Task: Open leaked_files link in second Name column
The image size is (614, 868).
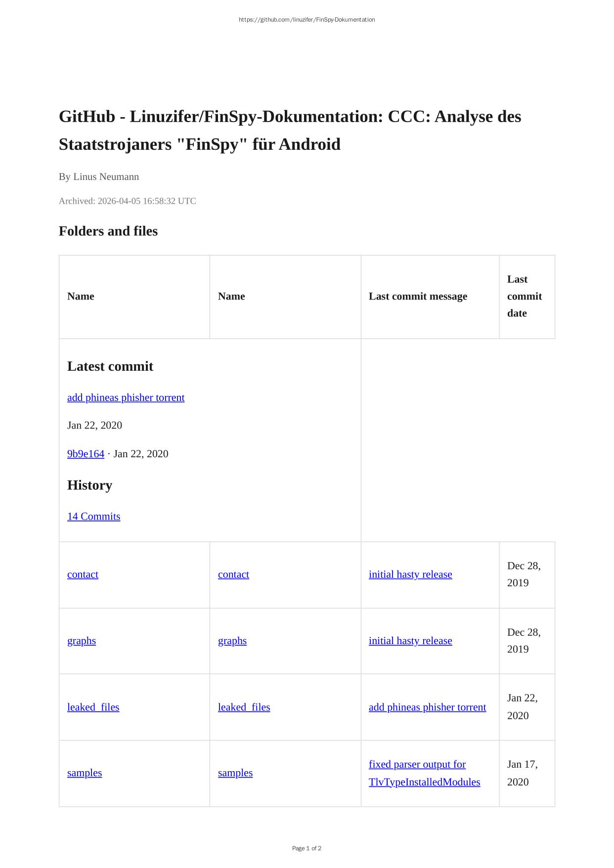Action: 244,707
